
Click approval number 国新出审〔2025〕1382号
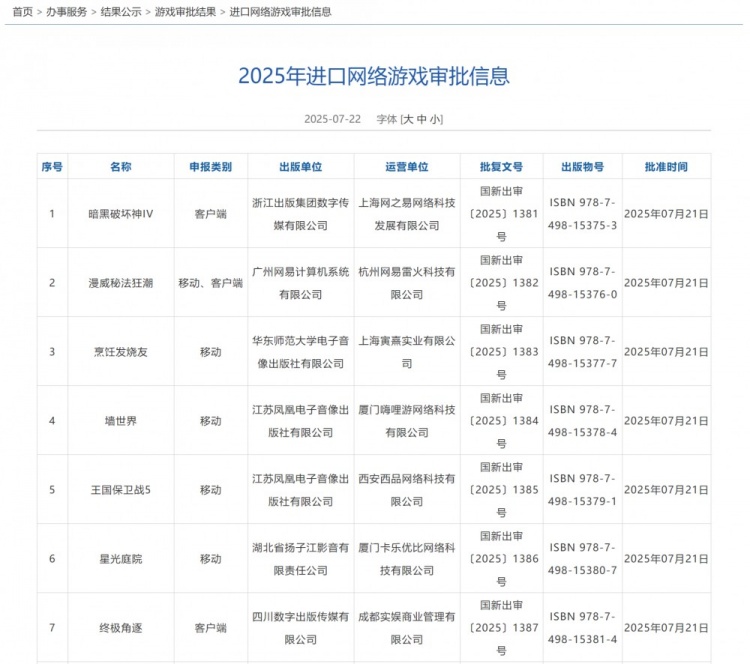click(502, 283)
